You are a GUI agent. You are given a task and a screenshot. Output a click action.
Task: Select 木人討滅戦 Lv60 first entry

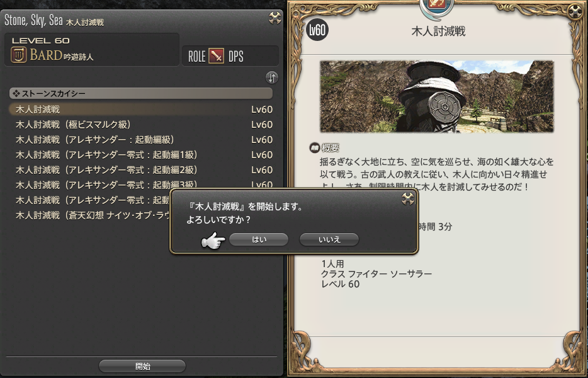click(x=141, y=109)
